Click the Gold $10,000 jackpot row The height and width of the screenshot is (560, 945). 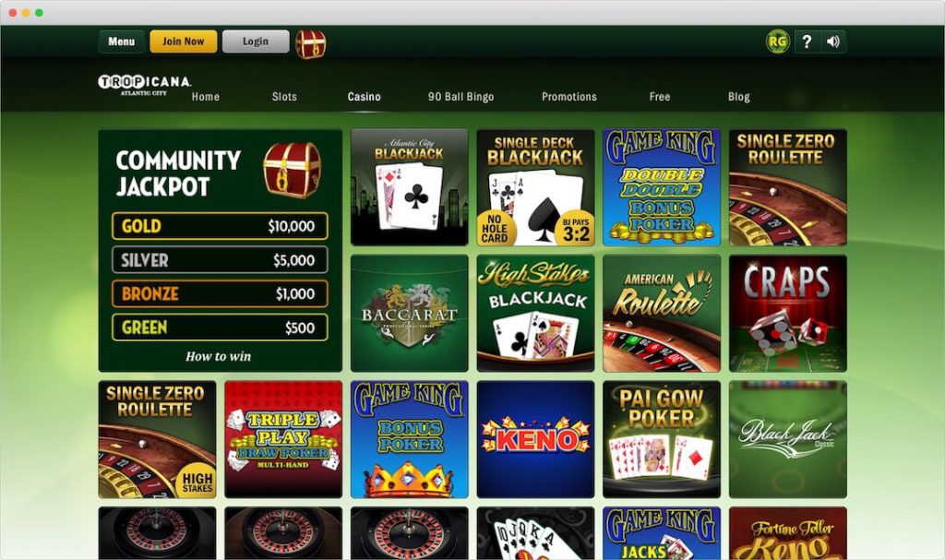point(220,226)
